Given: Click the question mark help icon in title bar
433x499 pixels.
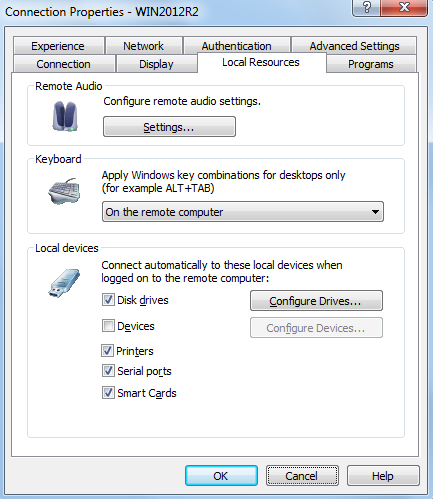Looking at the screenshot, I should (x=366, y=7).
